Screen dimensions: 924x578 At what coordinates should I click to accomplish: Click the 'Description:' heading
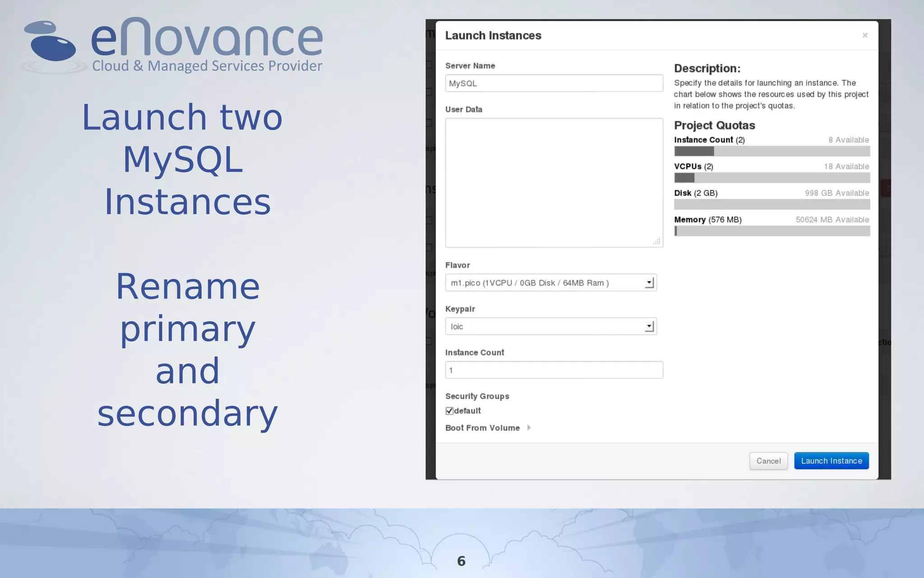click(707, 69)
